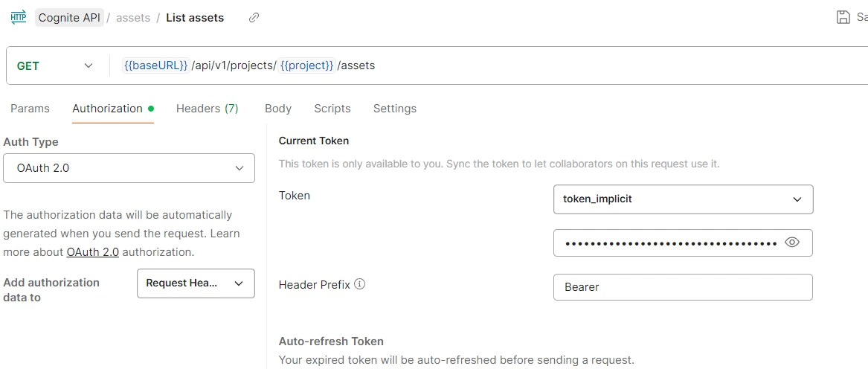This screenshot has width=868, height=369.
Task: Switch to the Body tab
Action: (x=278, y=109)
